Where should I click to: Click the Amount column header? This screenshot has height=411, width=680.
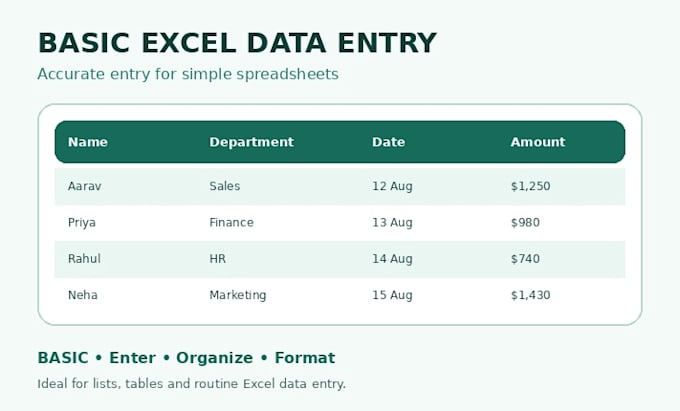[x=538, y=142]
